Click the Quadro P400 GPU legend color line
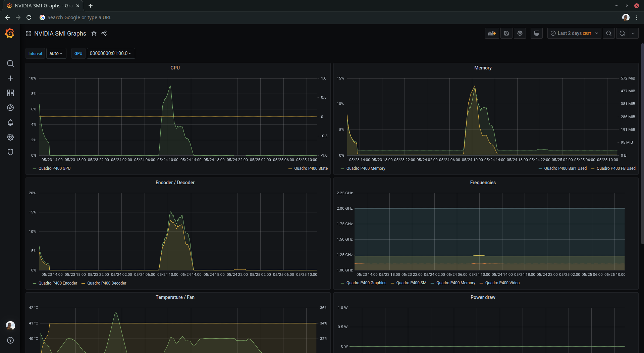Image resolution: width=644 pixels, height=353 pixels. [35, 169]
